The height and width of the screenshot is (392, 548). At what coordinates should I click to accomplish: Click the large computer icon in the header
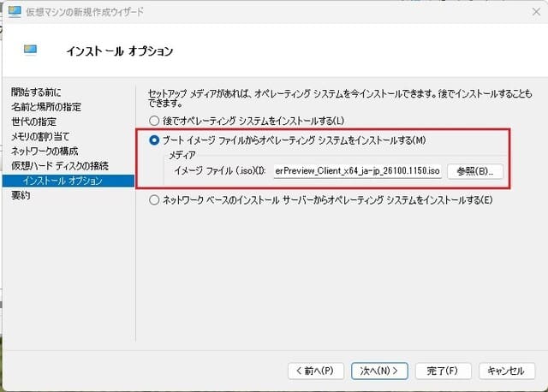(33, 50)
